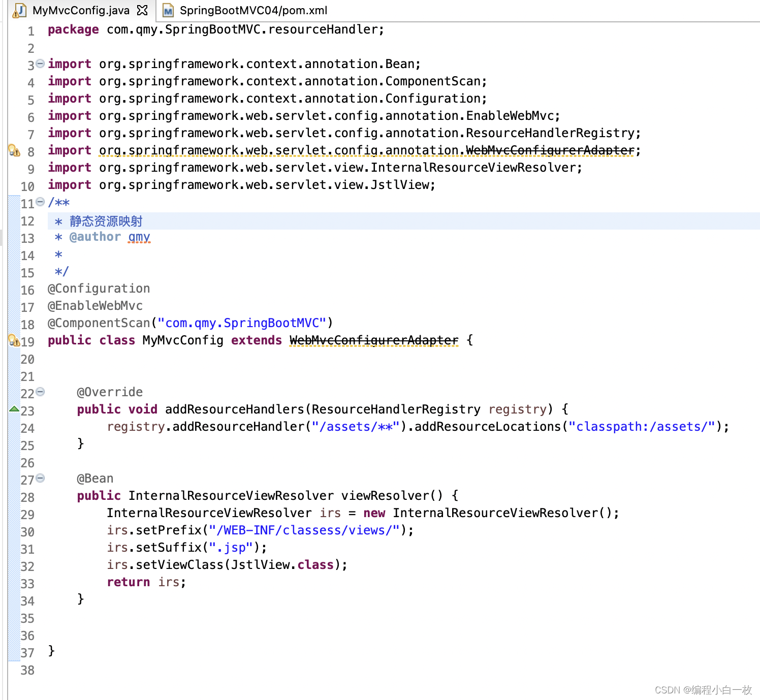
Task: Click the context.annotation.Configuration import on line 5
Action: pos(267,99)
